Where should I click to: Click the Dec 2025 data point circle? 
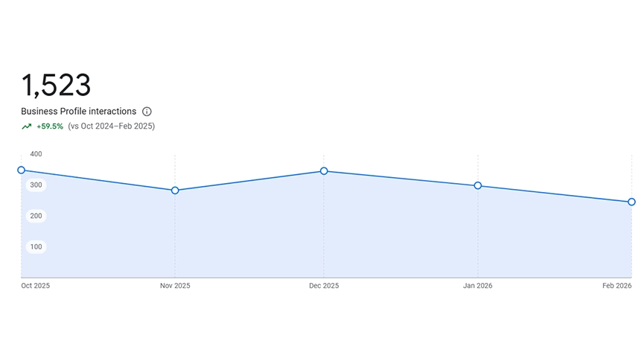point(324,171)
